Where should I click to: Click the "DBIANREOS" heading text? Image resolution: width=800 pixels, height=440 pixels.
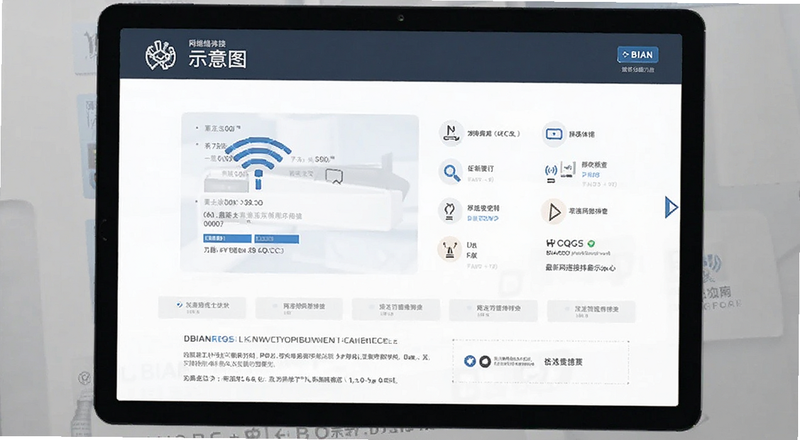(209, 339)
